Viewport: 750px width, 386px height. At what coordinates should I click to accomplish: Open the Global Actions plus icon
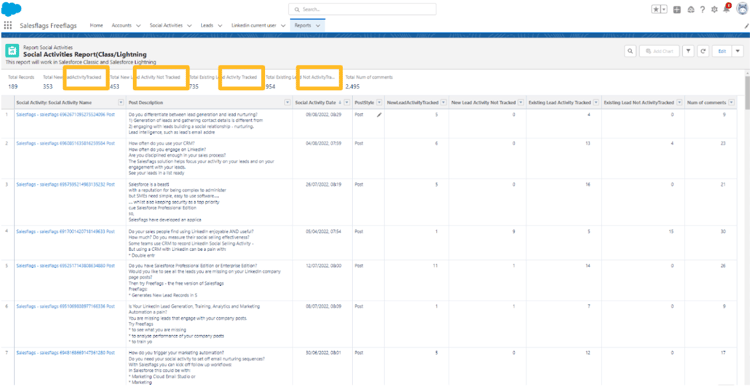click(x=677, y=10)
